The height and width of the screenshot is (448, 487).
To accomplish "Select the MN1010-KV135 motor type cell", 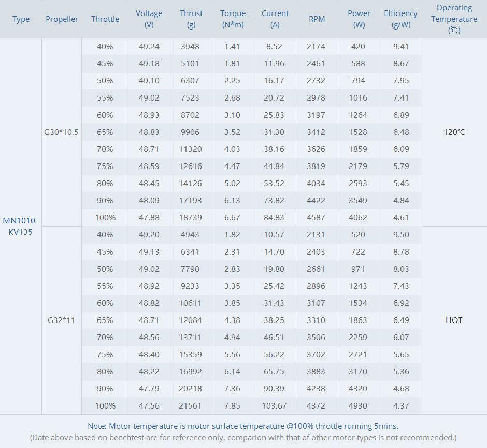I will (x=21, y=227).
